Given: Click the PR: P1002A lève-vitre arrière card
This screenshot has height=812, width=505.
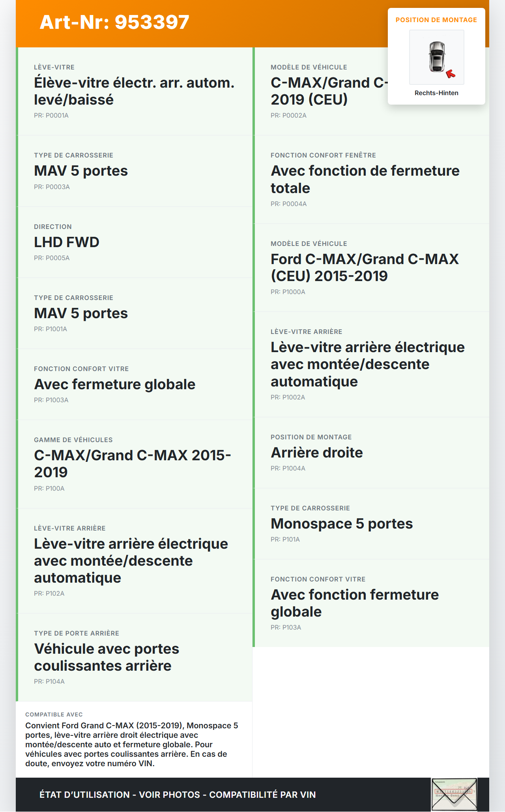Looking at the screenshot, I should pyautogui.click(x=367, y=364).
